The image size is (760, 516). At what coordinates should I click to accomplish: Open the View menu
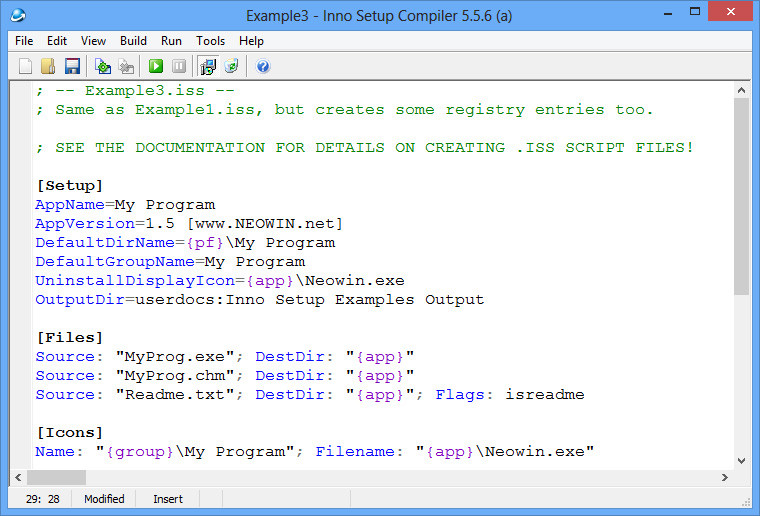point(93,41)
